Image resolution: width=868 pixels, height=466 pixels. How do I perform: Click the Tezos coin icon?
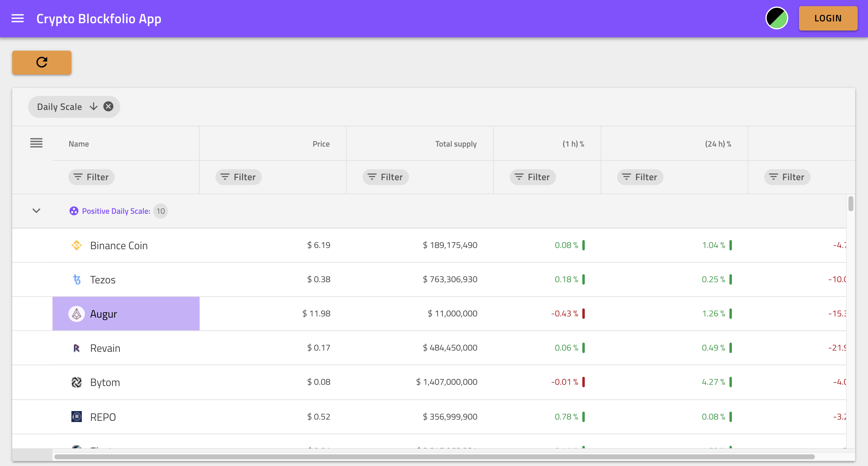click(77, 279)
